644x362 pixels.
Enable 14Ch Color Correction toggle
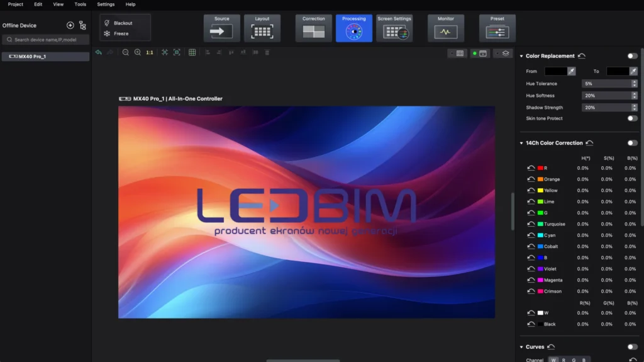click(x=632, y=143)
